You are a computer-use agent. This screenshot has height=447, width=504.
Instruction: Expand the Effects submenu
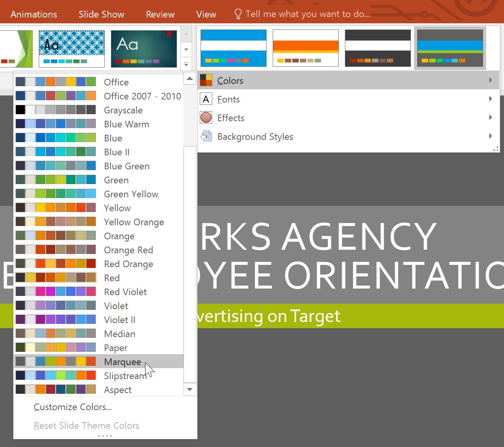490,117
